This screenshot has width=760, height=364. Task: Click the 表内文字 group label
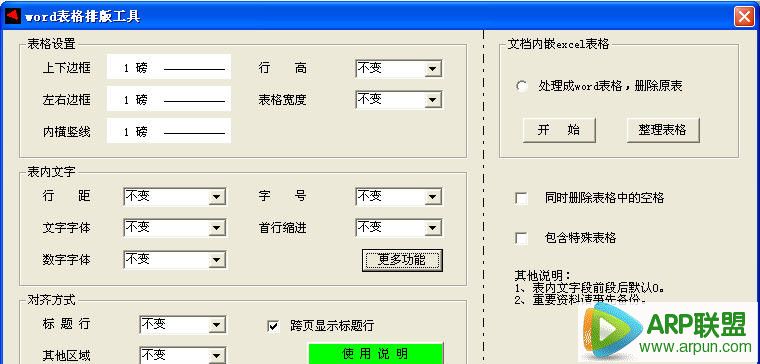click(x=51, y=172)
